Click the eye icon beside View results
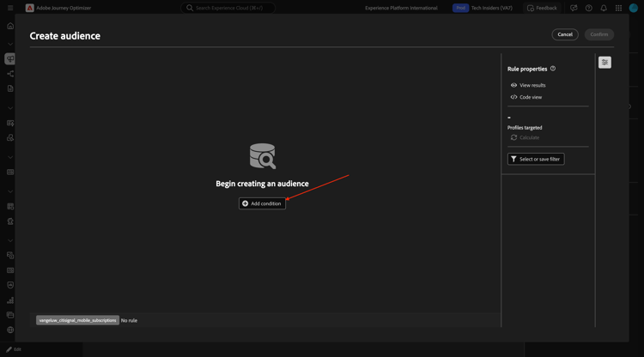 pyautogui.click(x=513, y=85)
